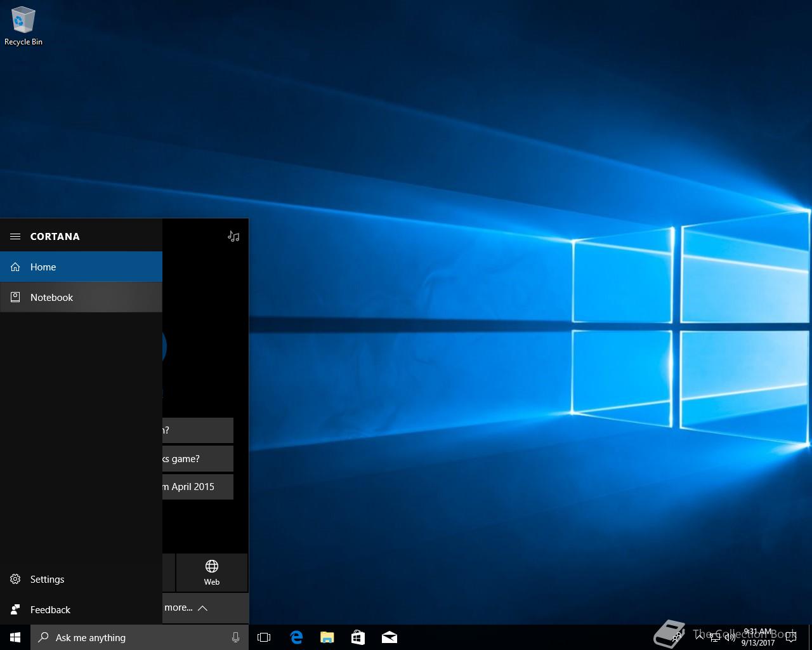The image size is (812, 650).
Task: Click the clock showing 9:31 AM
Action: pos(758,637)
